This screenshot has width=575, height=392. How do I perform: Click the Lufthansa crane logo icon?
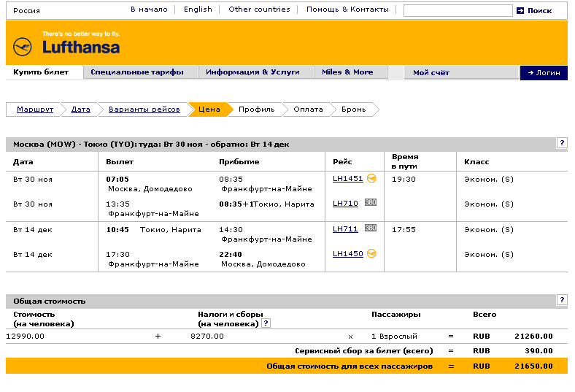tap(23, 47)
